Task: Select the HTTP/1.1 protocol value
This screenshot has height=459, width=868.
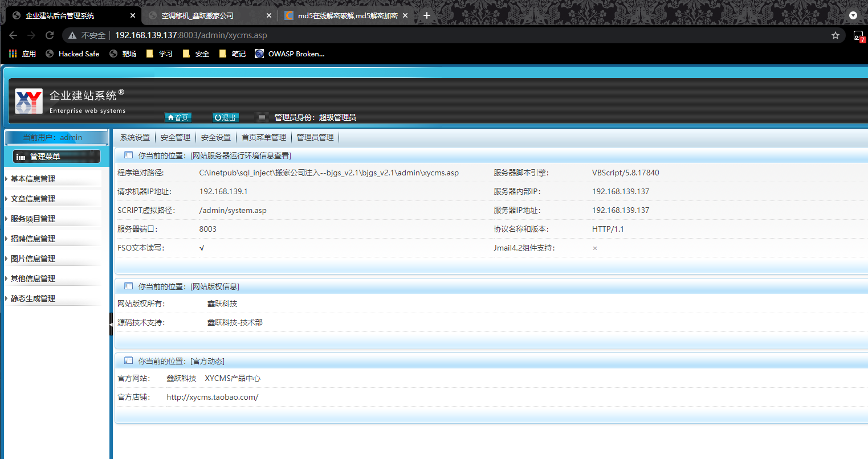Action: click(x=608, y=229)
